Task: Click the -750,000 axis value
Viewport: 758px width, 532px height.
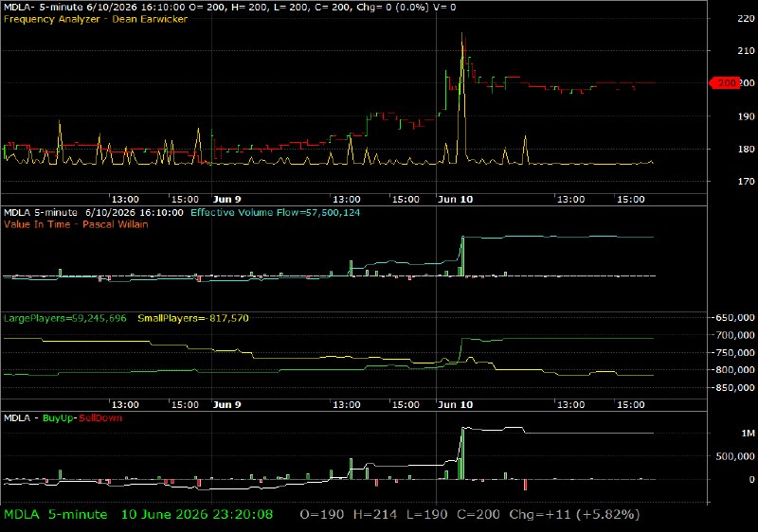Action: coord(734,353)
